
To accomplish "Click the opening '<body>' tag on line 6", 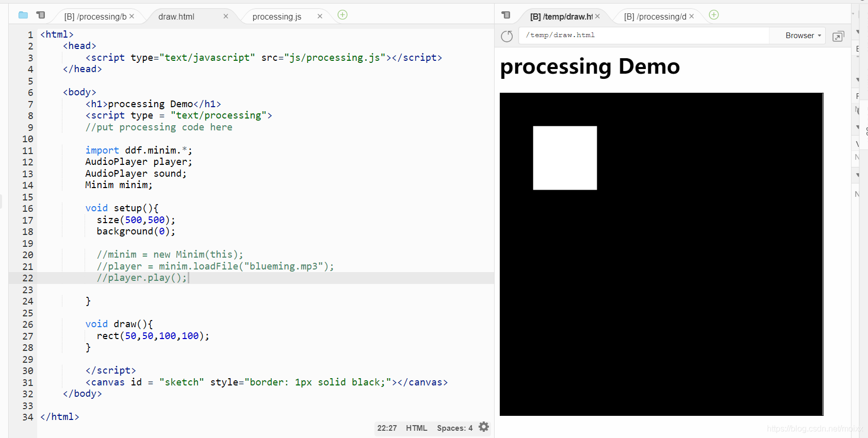I will [x=79, y=92].
